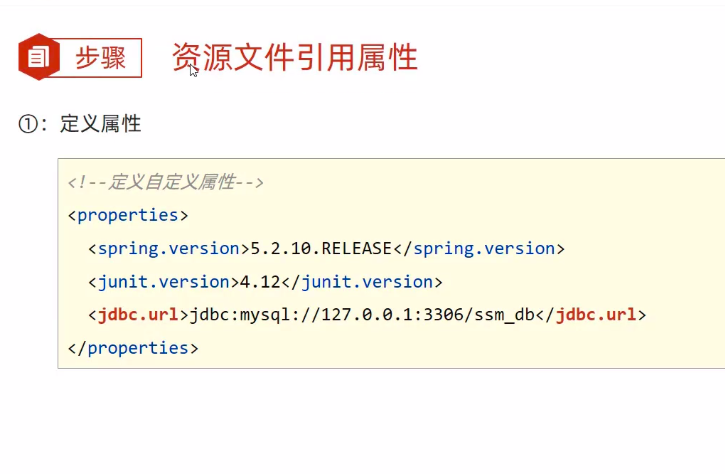This screenshot has width=725, height=474.
Task: Click the 5.2.10.RELEASE version value
Action: 321,249
